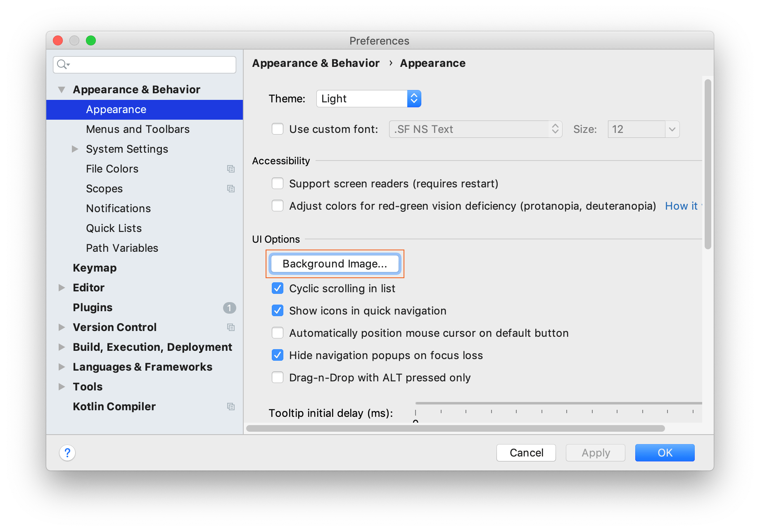This screenshot has width=760, height=532.
Task: Expand the System Settings tree item
Action: point(75,149)
